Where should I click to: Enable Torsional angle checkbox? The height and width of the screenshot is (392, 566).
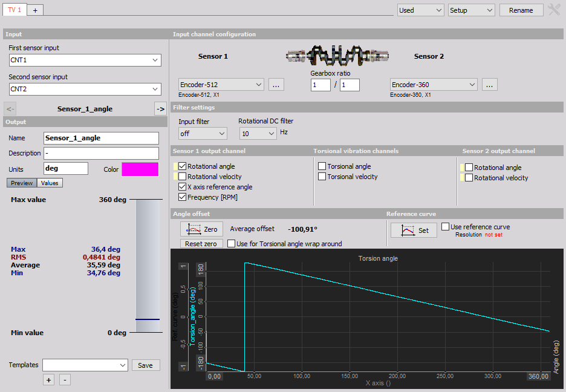[x=322, y=166]
